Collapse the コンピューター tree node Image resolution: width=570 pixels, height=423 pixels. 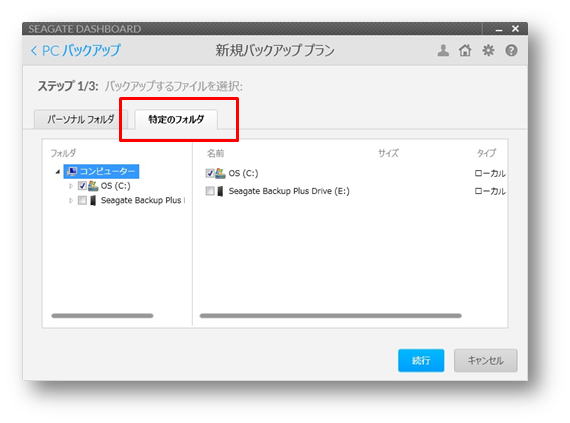click(57, 172)
